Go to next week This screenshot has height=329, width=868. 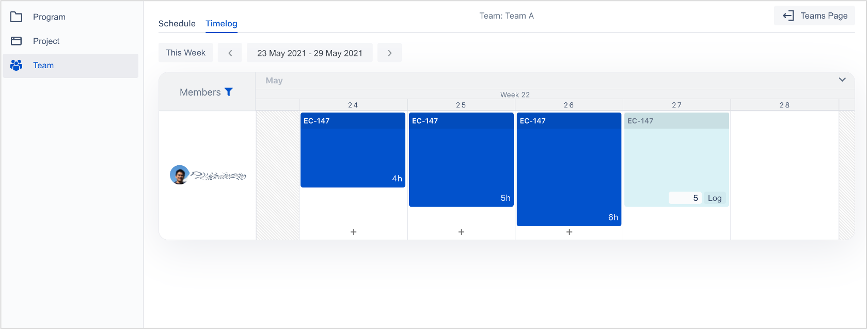point(389,53)
